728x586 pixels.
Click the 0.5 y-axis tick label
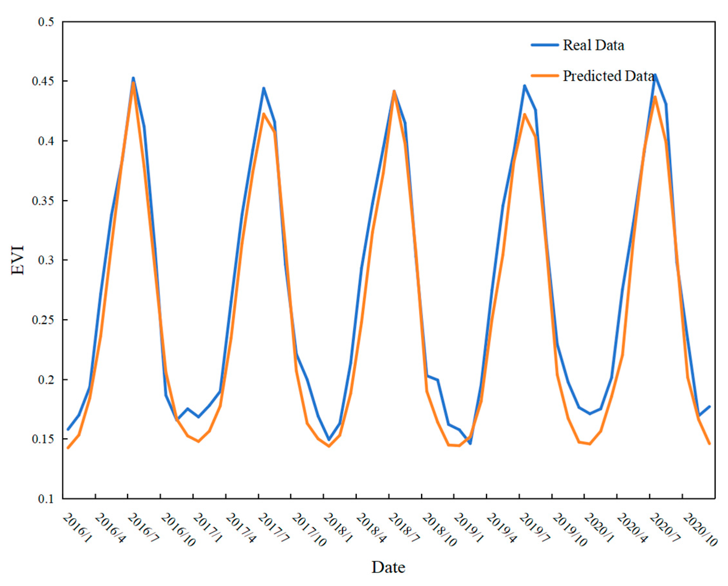(46, 22)
